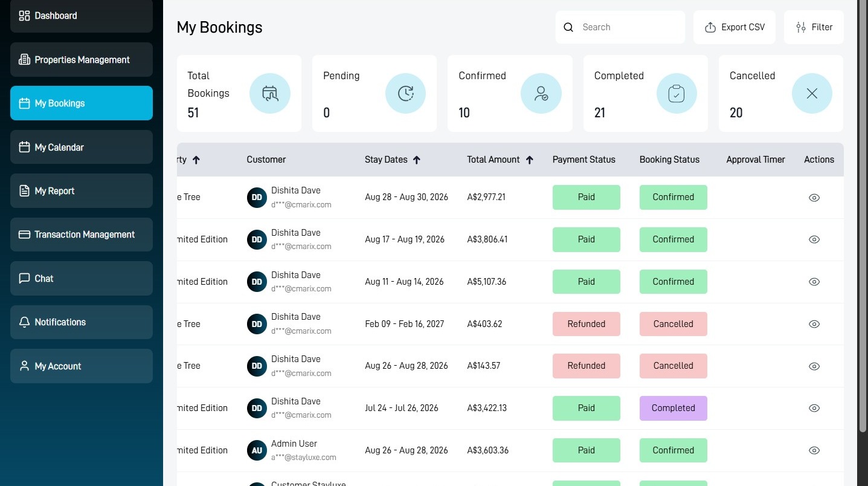Click the purple Completed status badge
The image size is (868, 486).
click(674, 408)
